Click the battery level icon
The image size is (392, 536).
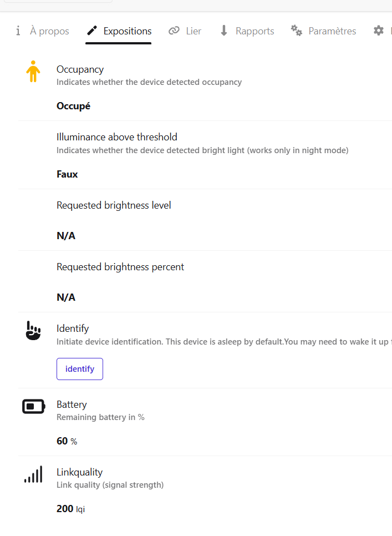pyautogui.click(x=33, y=407)
